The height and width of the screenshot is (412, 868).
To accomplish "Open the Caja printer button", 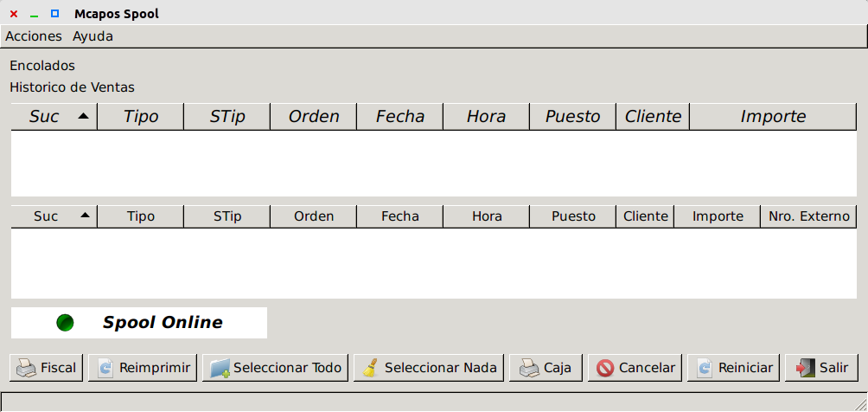I will pos(546,368).
